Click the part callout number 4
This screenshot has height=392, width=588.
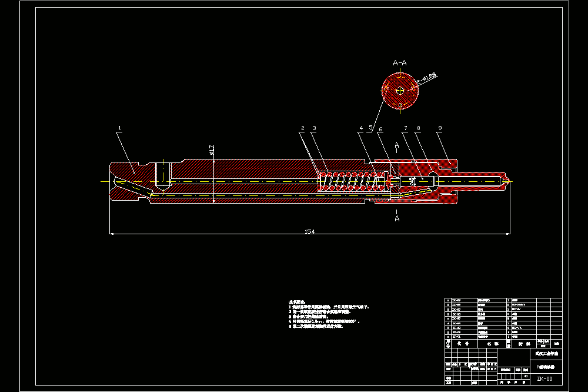362,128
